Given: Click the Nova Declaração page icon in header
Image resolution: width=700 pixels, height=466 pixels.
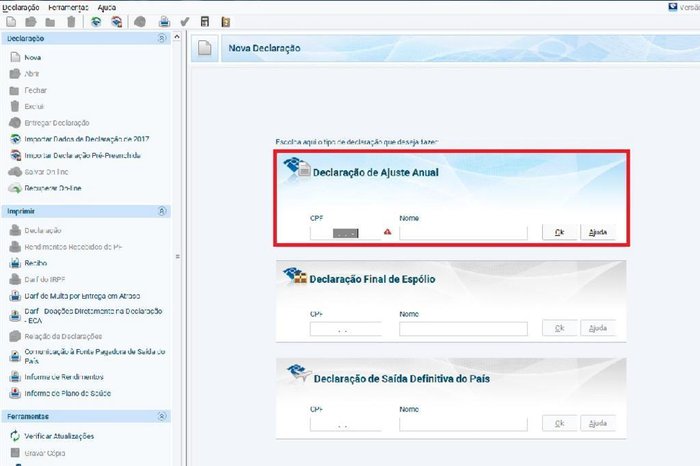Looking at the screenshot, I should (205, 48).
